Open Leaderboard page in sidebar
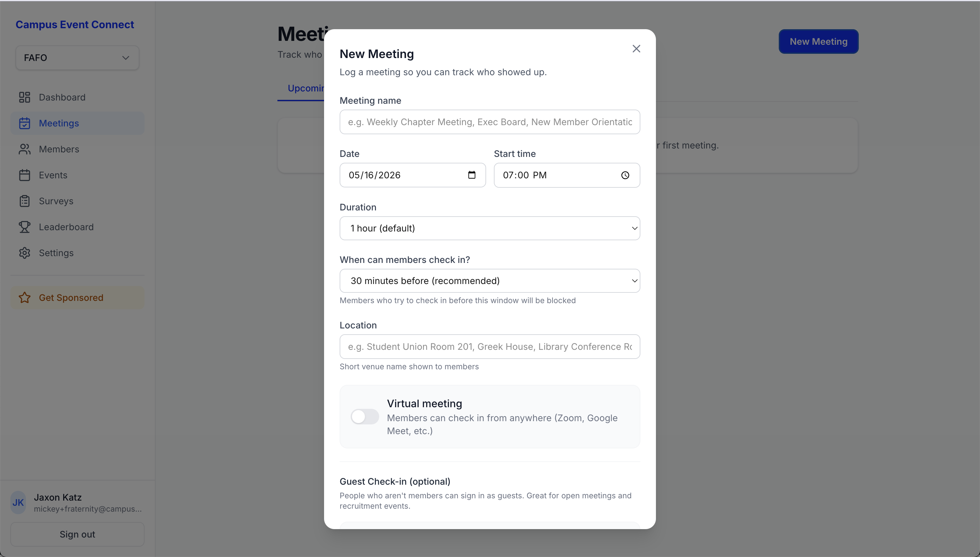Viewport: 980px width, 557px height. [x=77, y=227]
